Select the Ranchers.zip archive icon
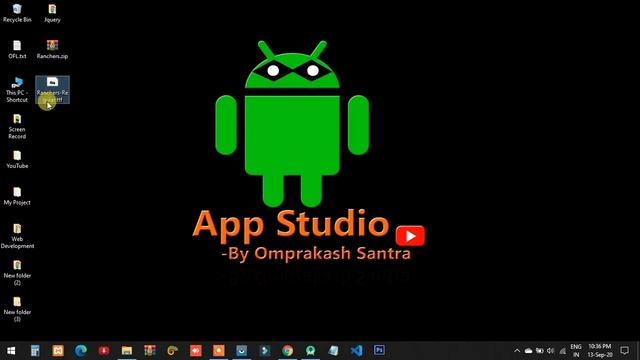 pyautogui.click(x=52, y=49)
